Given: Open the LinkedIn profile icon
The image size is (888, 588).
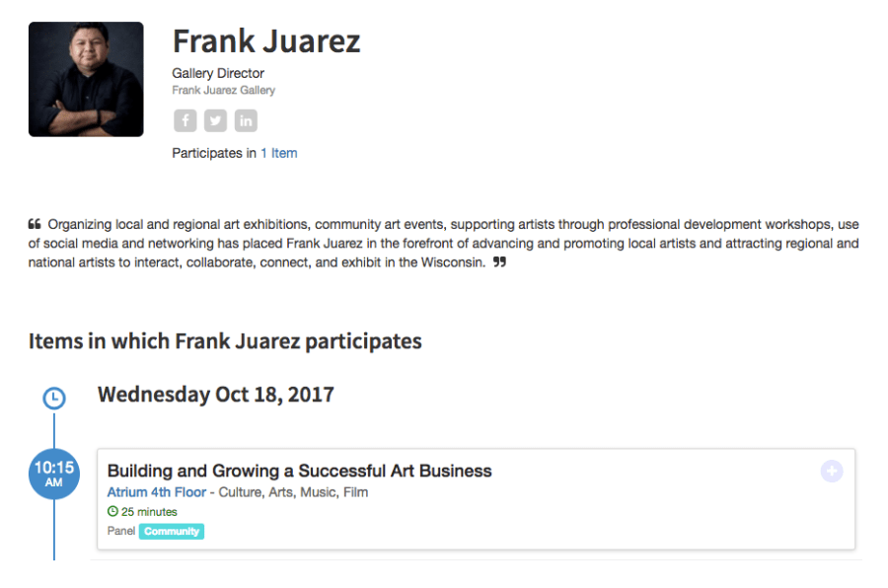Looking at the screenshot, I should click(x=246, y=120).
